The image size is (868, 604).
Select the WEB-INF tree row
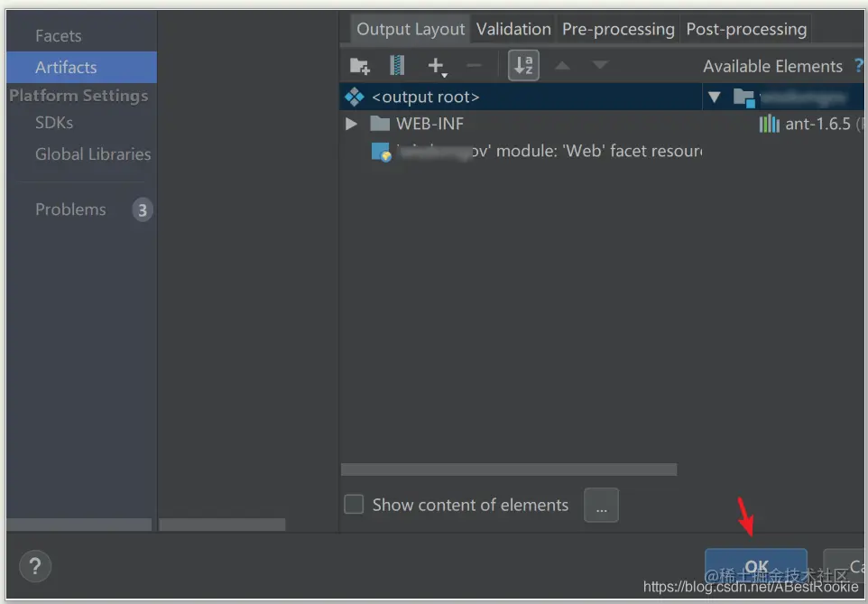(x=521, y=124)
